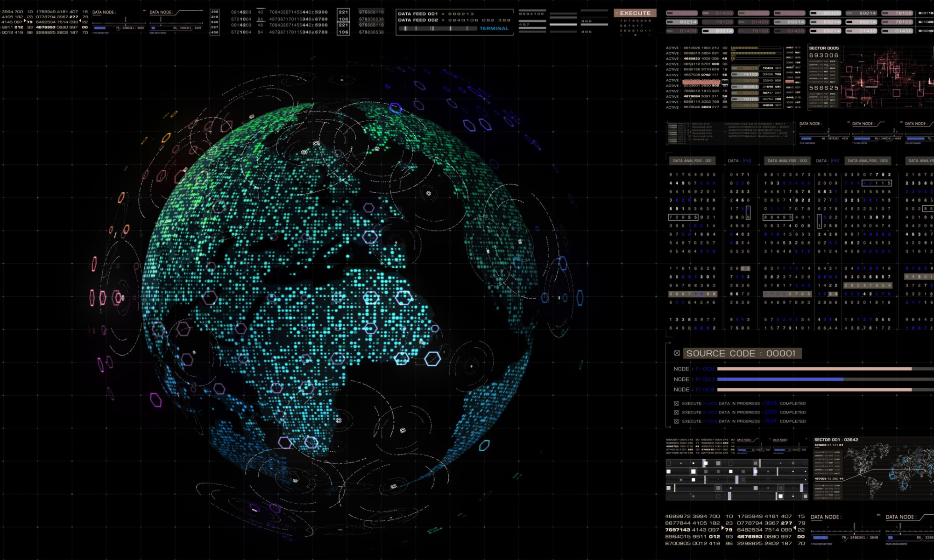934x560 pixels.
Task: Click the value 568625 in the sector panel
Action: point(823,88)
